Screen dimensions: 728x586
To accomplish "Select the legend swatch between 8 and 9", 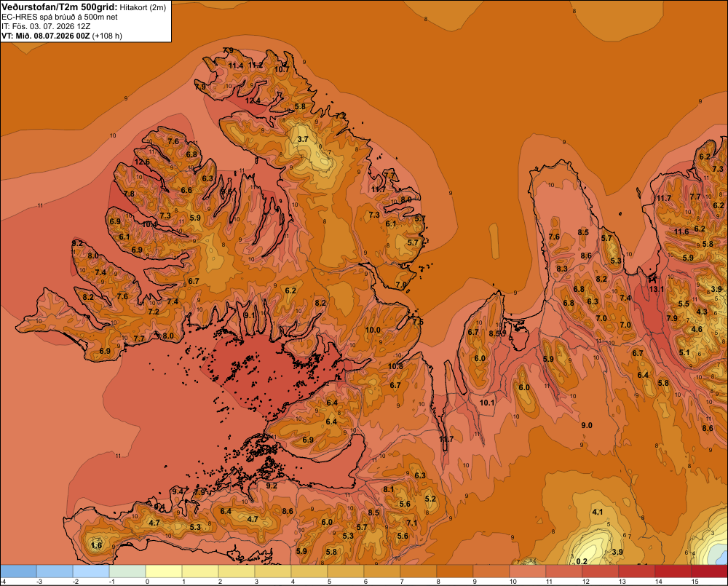I will click(455, 571).
